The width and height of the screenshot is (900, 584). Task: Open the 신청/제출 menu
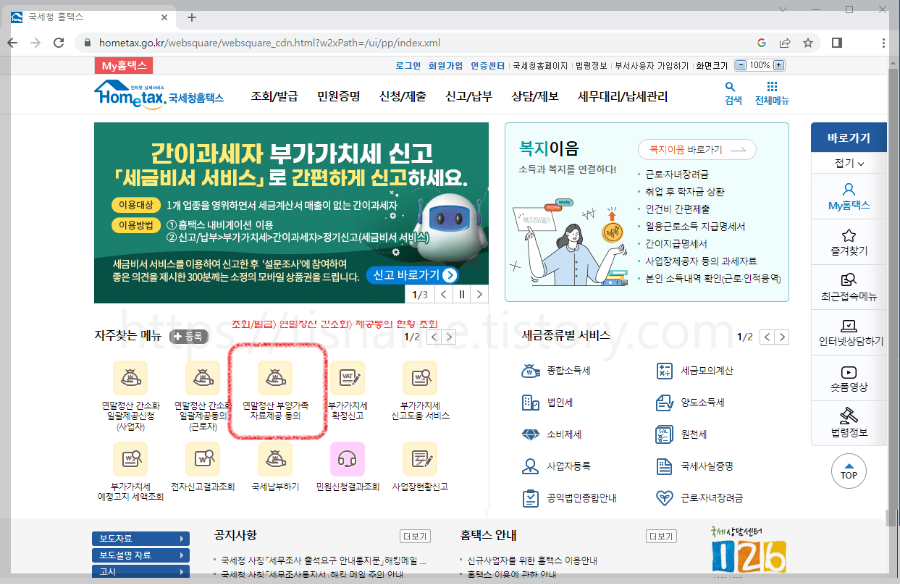pyautogui.click(x=402, y=96)
